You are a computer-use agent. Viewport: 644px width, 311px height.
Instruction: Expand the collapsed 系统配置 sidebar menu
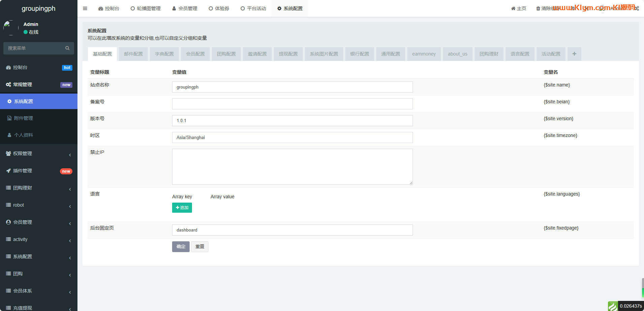[x=39, y=256]
